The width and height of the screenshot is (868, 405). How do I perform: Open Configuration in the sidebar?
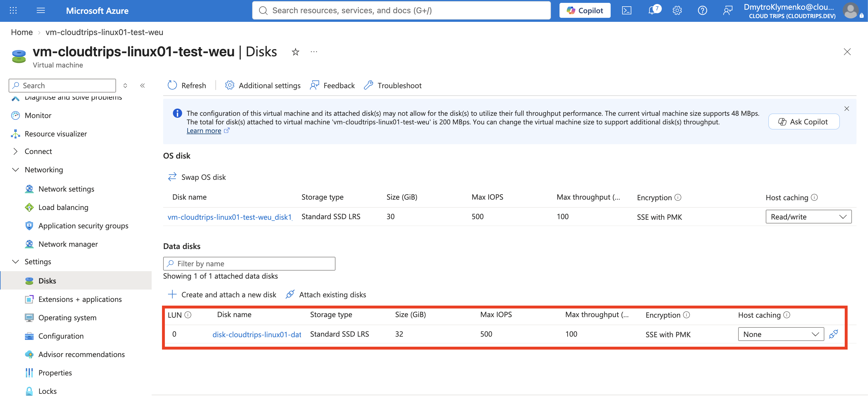pos(61,336)
